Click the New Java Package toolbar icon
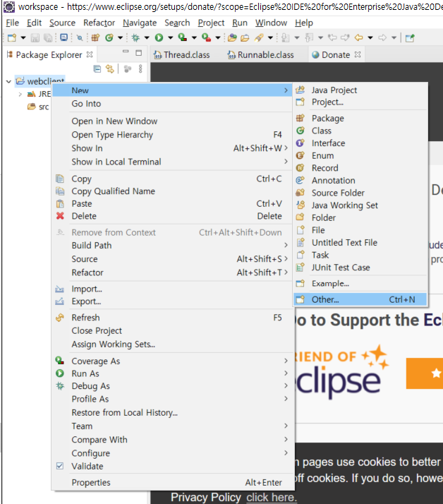443x504 pixels. coord(95,38)
